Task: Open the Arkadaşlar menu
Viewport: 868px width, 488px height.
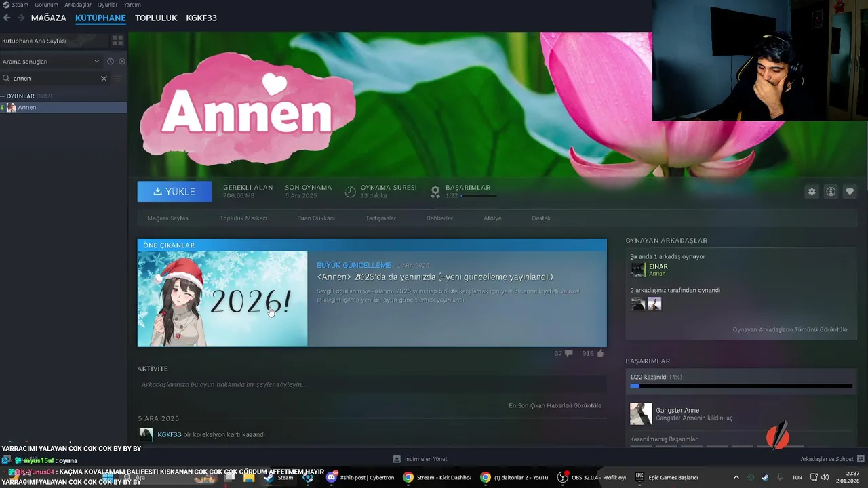Action: point(78,4)
